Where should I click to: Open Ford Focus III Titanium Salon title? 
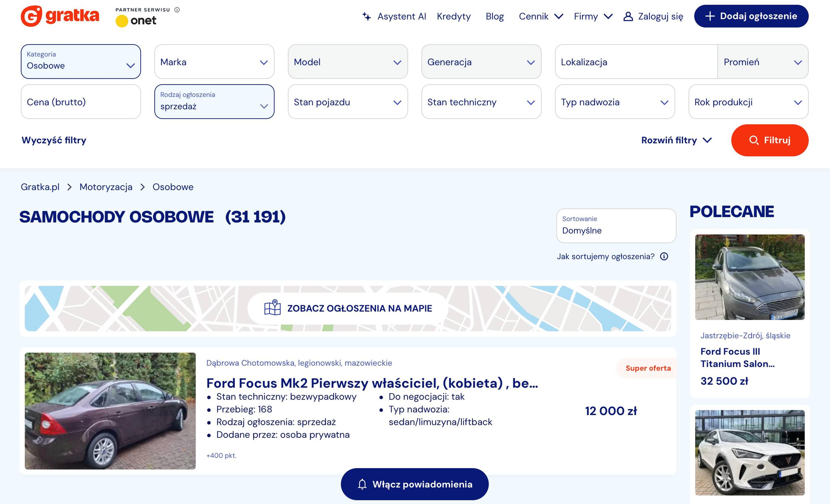[x=738, y=358]
